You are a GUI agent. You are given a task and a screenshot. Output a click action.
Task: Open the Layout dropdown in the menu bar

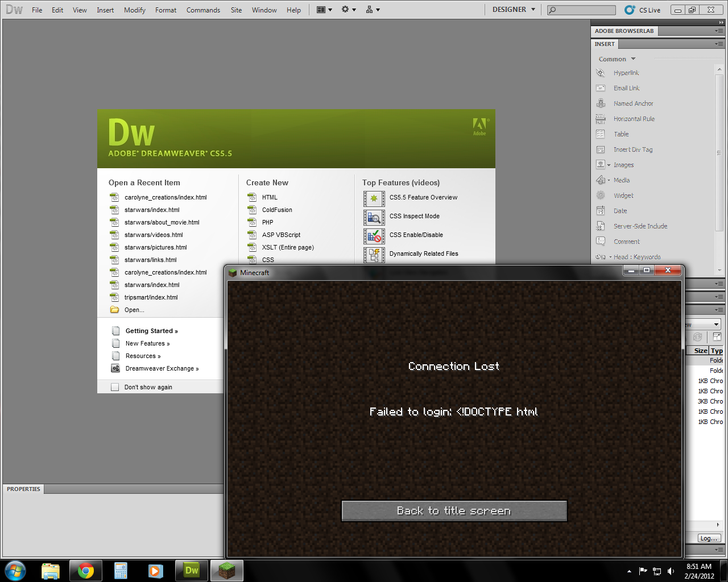click(x=324, y=10)
